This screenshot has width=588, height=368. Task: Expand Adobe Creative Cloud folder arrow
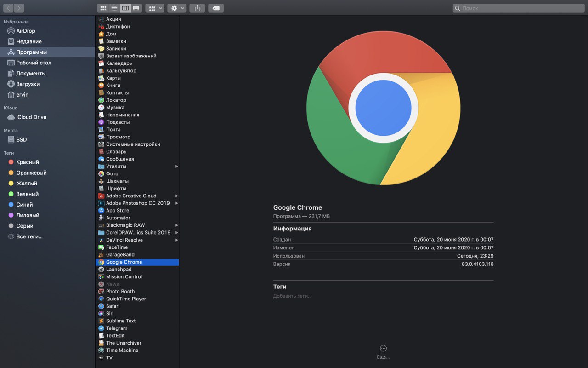(176, 195)
